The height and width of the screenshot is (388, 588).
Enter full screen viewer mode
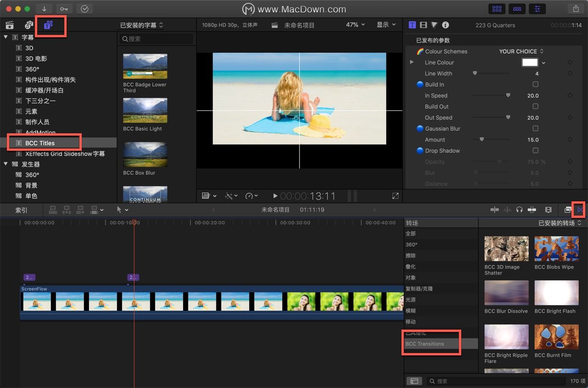pos(396,196)
